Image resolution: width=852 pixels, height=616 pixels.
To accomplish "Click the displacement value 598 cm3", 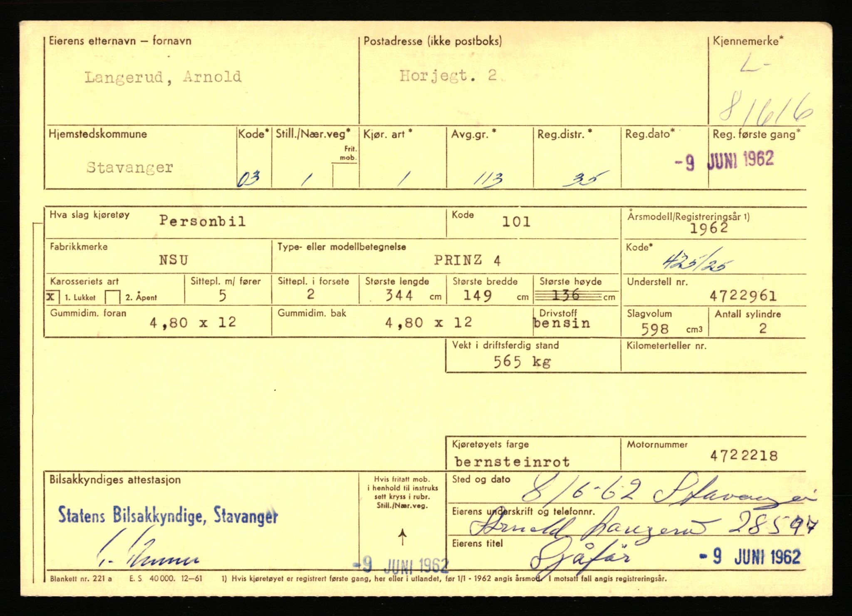I will click(655, 329).
